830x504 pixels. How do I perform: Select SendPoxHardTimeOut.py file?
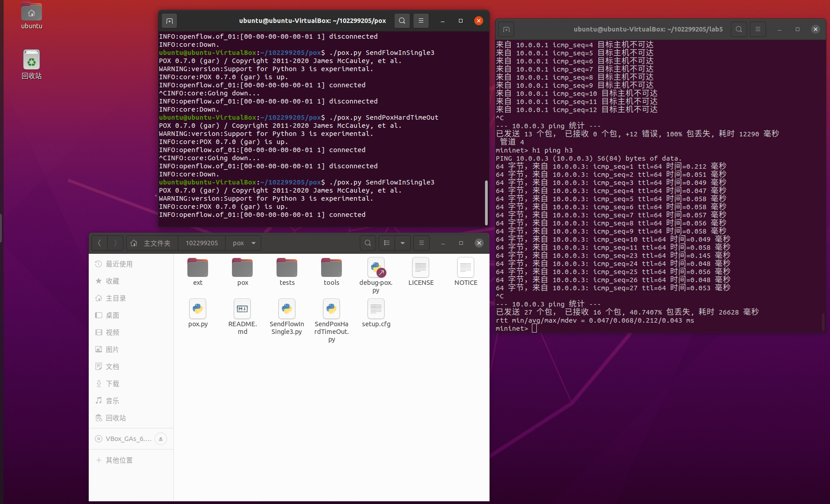pos(331,320)
